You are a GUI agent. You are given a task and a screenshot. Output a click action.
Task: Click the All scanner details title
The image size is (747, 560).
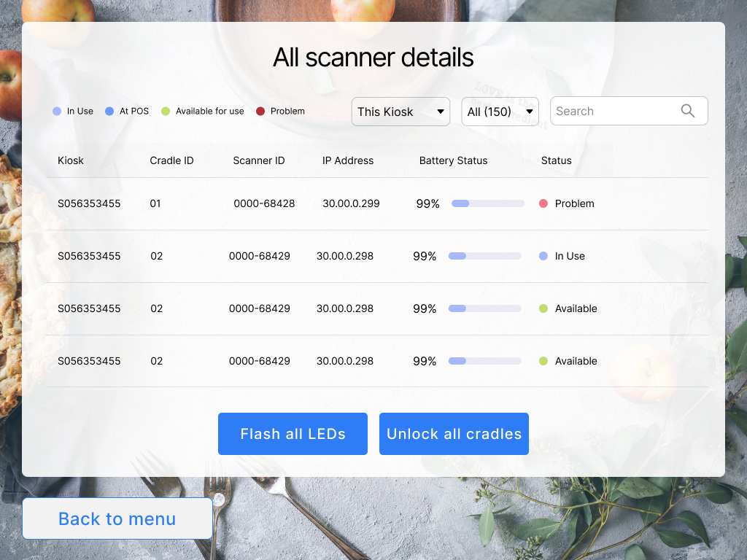click(373, 58)
